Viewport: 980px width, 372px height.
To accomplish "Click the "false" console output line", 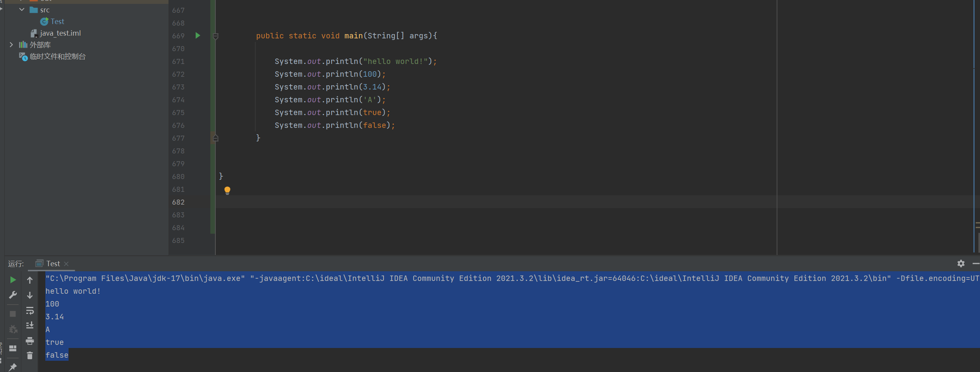I will pos(57,355).
